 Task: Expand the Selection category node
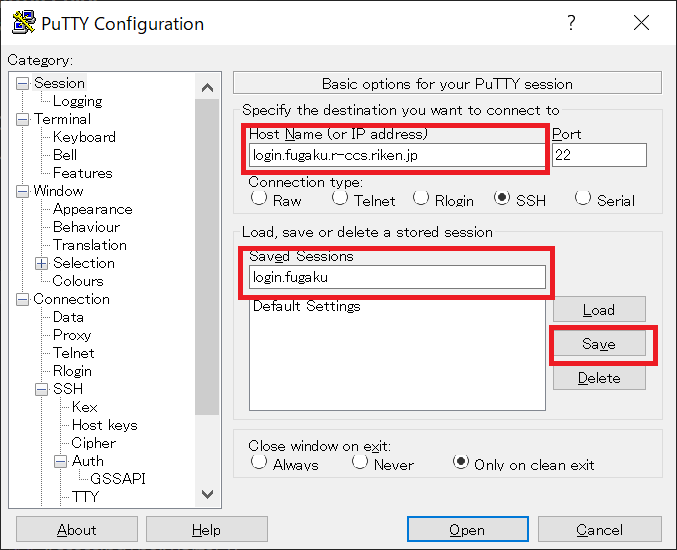[41, 264]
